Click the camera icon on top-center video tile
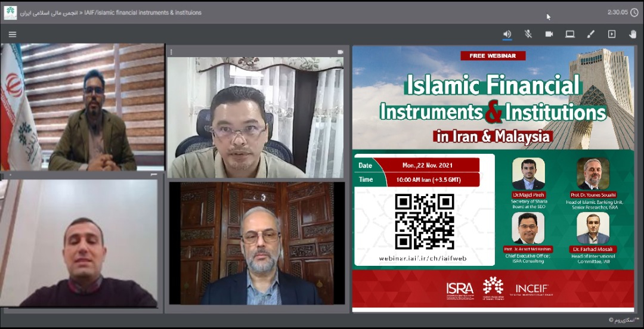 click(x=340, y=52)
